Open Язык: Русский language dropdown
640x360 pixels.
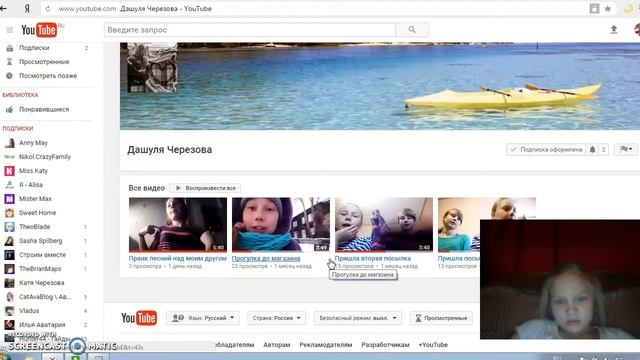pos(203,318)
